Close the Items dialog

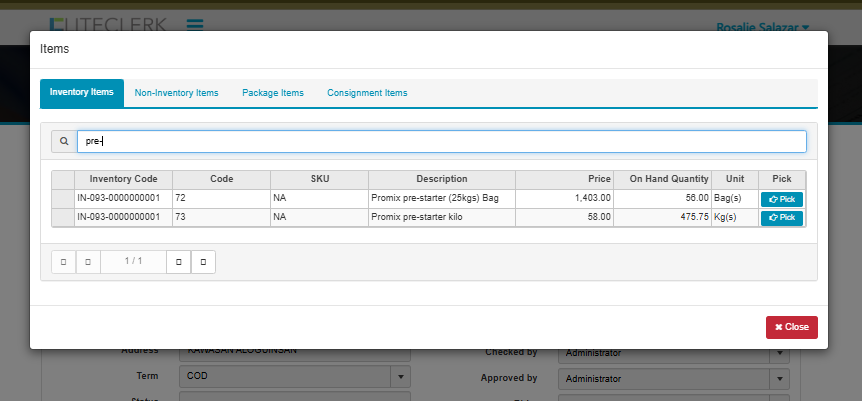point(792,327)
